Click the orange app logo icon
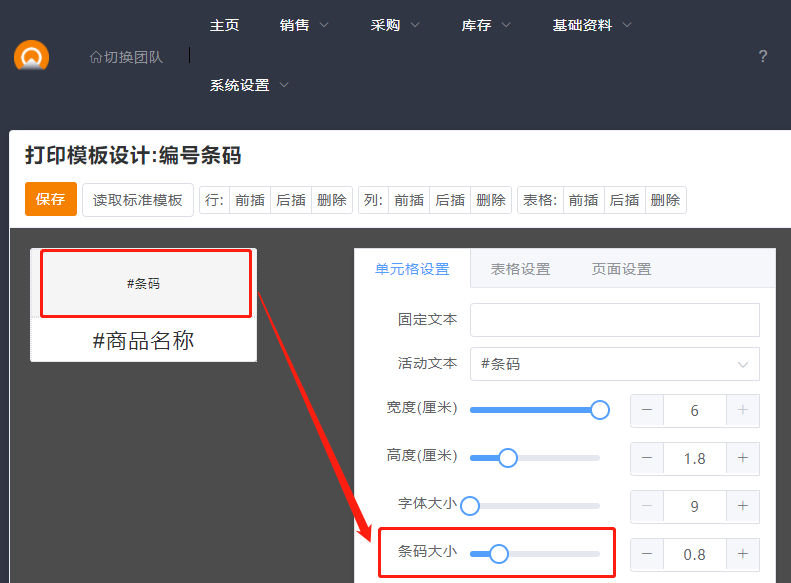The height and width of the screenshot is (583, 791). pyautogui.click(x=31, y=57)
